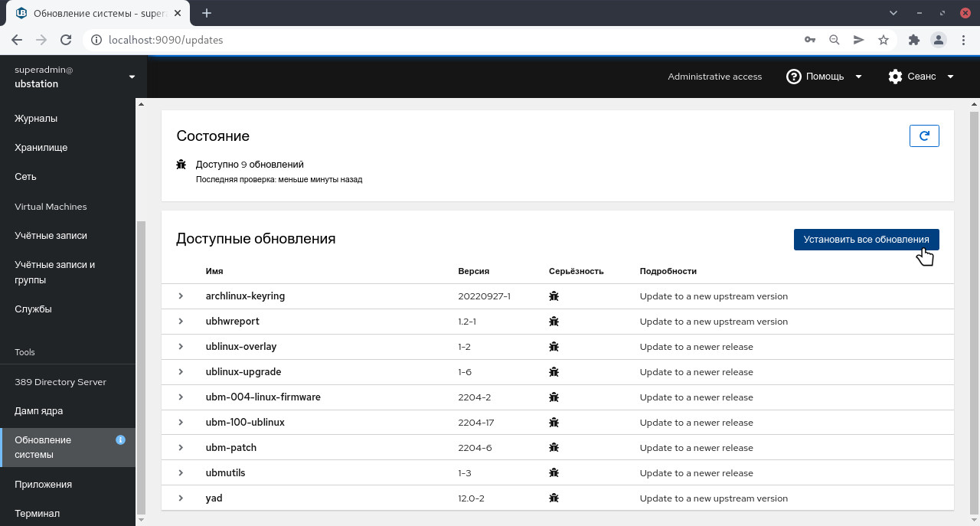Click the main page vertical scrollbar
Screen dimensions: 980x526
(975, 306)
